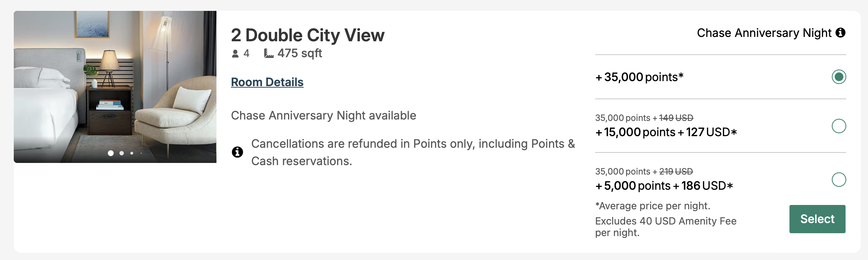Screen dimensions: 868x260
Task: Select the 35,000 points radio option
Action: [x=839, y=77]
